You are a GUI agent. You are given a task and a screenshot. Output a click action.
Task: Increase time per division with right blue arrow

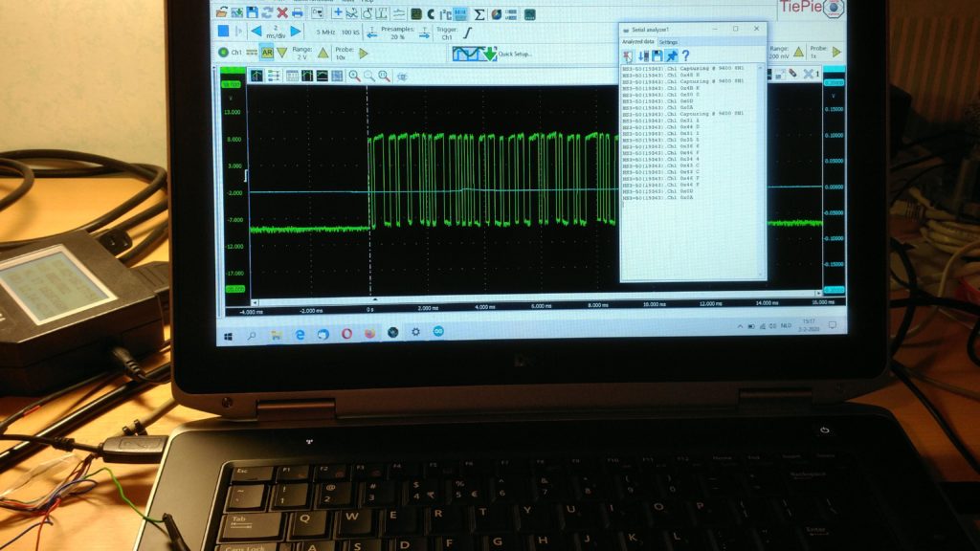coord(296,32)
